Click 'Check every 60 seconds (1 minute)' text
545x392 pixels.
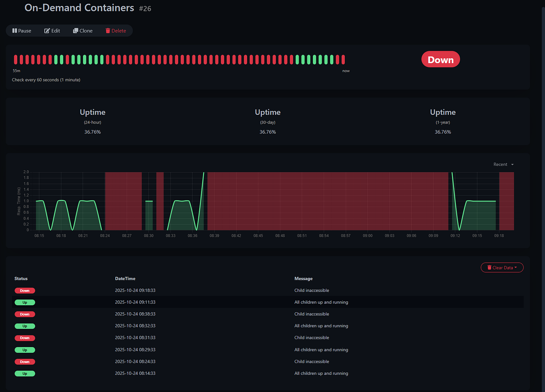coord(46,80)
